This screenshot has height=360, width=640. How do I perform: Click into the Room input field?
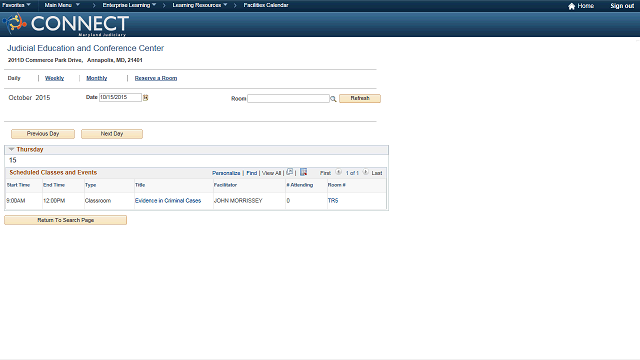pyautogui.click(x=288, y=98)
